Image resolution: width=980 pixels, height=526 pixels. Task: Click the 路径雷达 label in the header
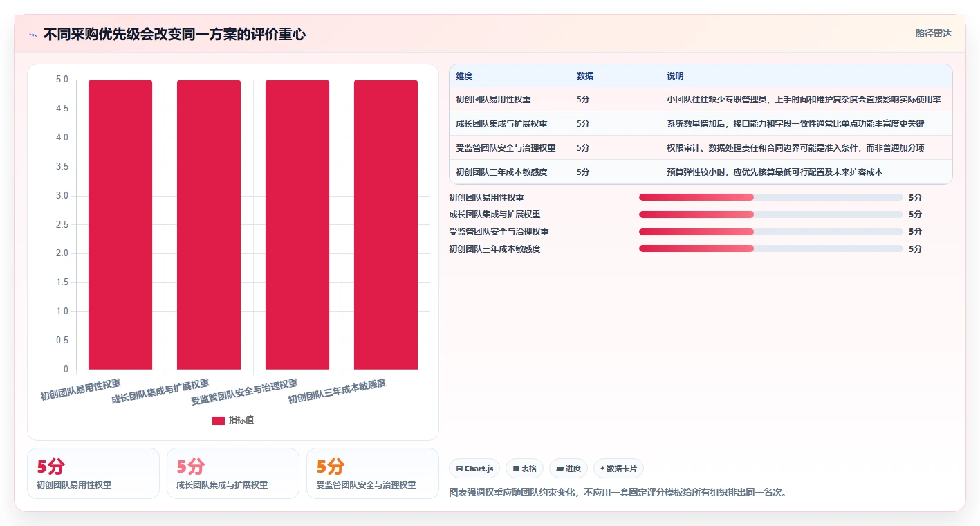point(934,33)
